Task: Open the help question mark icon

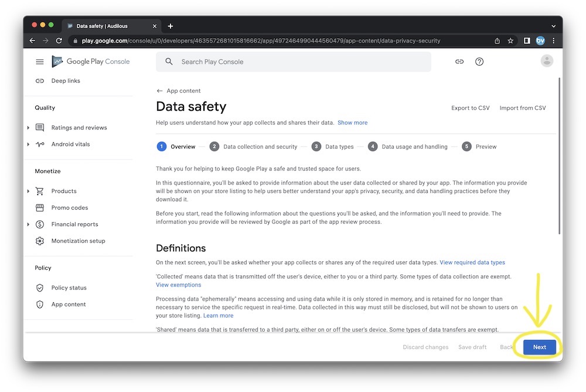Action: [479, 62]
